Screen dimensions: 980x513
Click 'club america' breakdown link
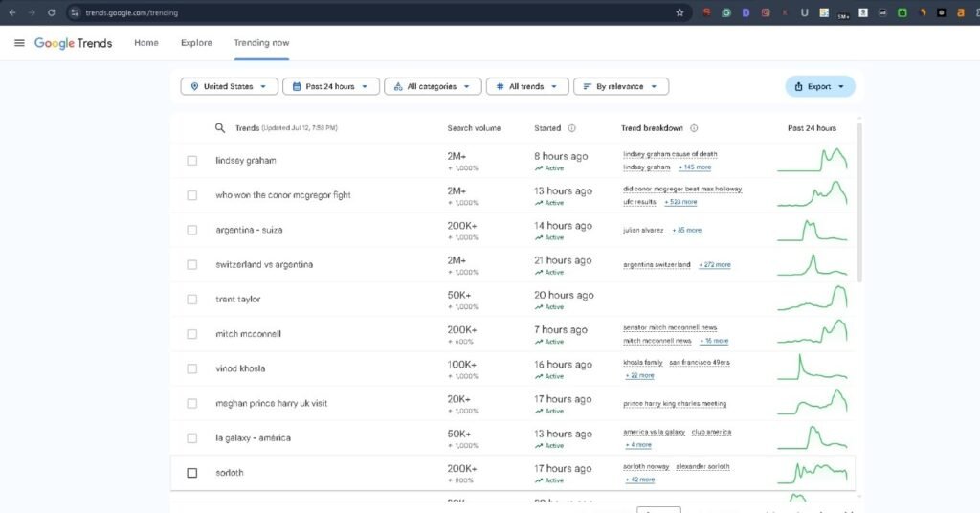[711, 432]
